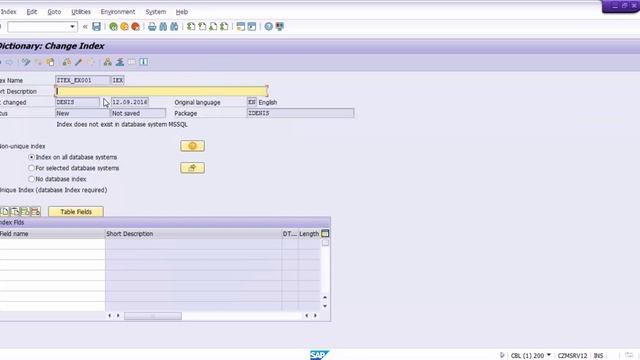Click the clipboard icon in application toolbar
640x360 pixels.
point(50,62)
